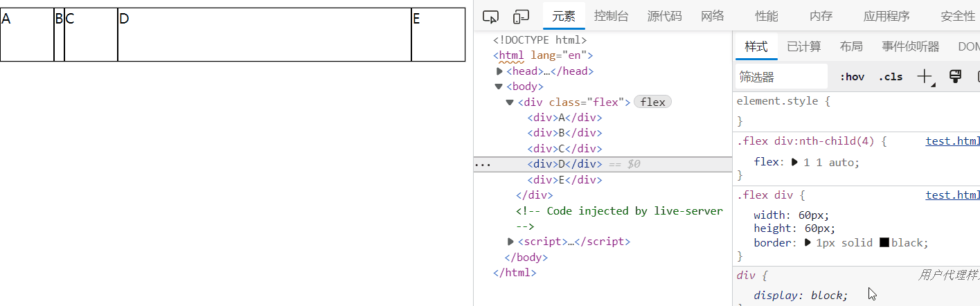Screen dimensions: 980x306
Task: Click the .flex div:nth-child(4) selector
Action: [807, 141]
